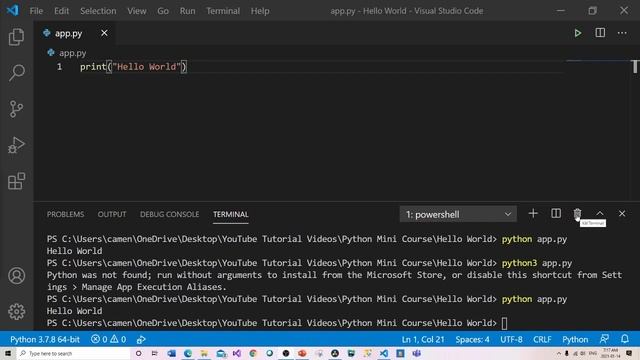
Task: Change encoding via UTF-8 status item
Action: tap(511, 340)
